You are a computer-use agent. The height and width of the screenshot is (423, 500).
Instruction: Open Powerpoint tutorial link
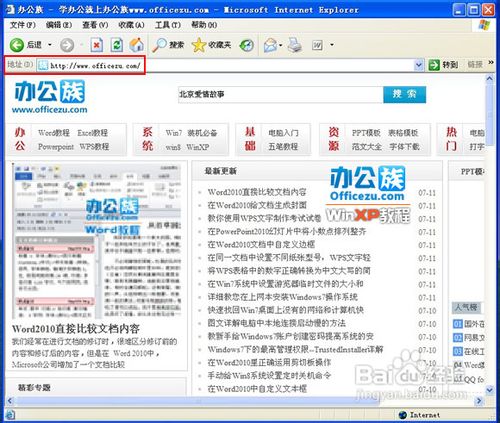(x=56, y=147)
